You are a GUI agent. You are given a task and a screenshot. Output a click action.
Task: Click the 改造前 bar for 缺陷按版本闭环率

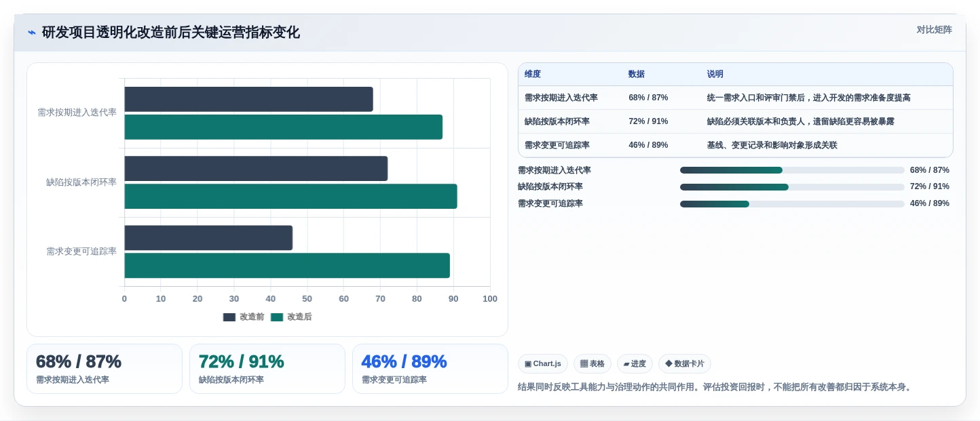[256, 169]
